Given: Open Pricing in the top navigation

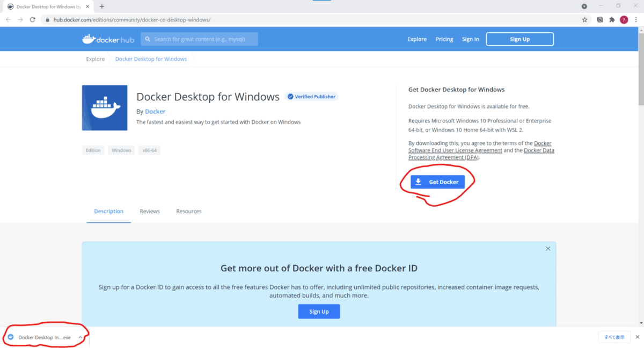Looking at the screenshot, I should (x=444, y=39).
